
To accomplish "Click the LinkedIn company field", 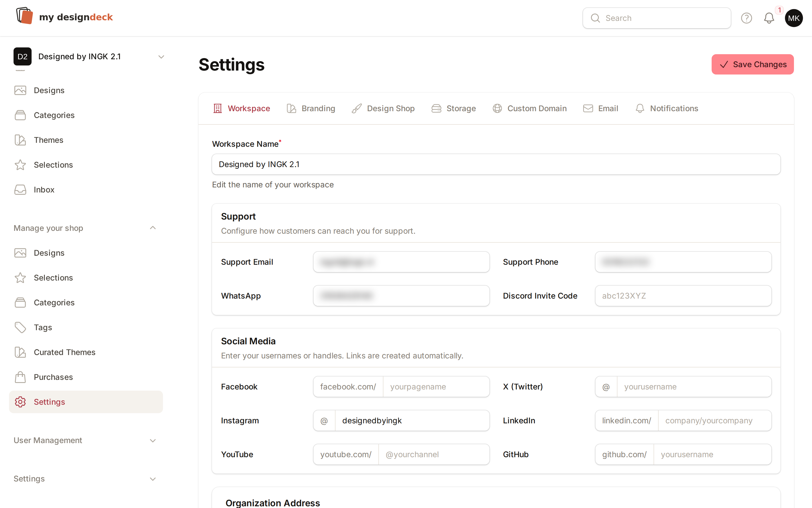I will [x=715, y=421].
